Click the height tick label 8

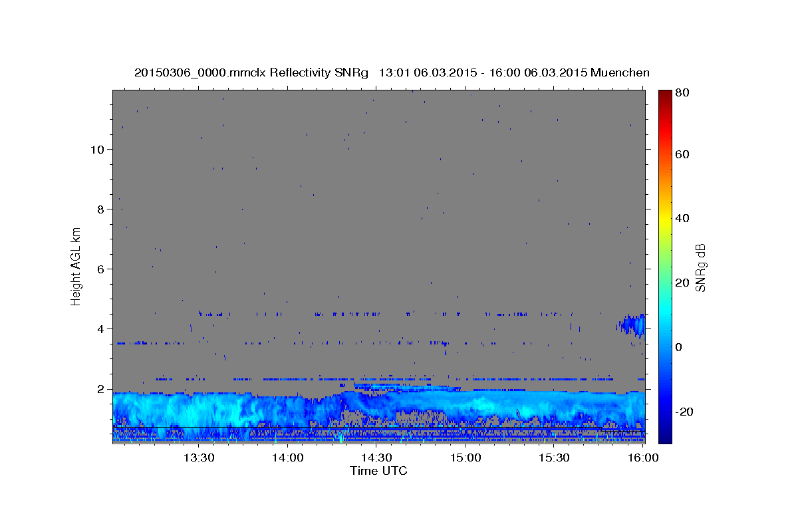(101, 209)
